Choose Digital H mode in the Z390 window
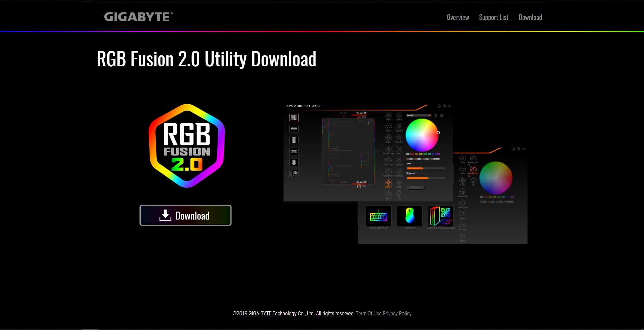This screenshot has width=644, height=330. (x=399, y=172)
